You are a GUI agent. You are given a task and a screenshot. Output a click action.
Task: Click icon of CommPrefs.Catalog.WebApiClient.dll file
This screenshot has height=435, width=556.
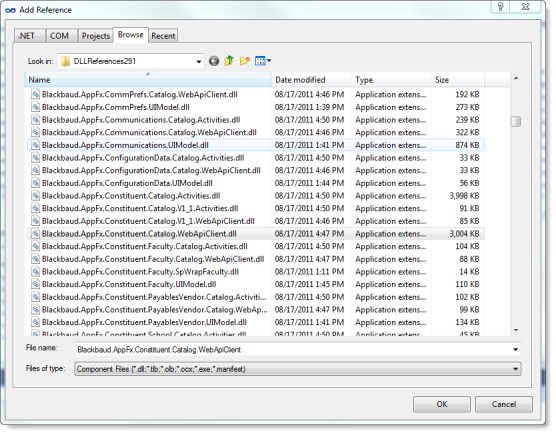tap(35, 94)
